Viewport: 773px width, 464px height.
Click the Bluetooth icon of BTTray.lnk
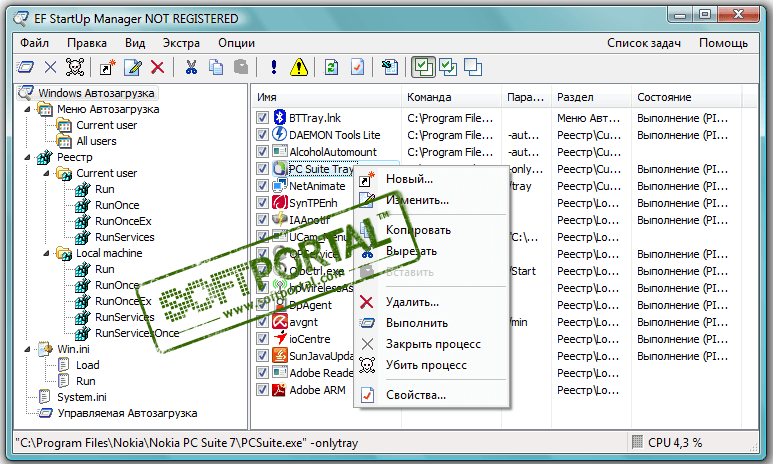(280, 117)
